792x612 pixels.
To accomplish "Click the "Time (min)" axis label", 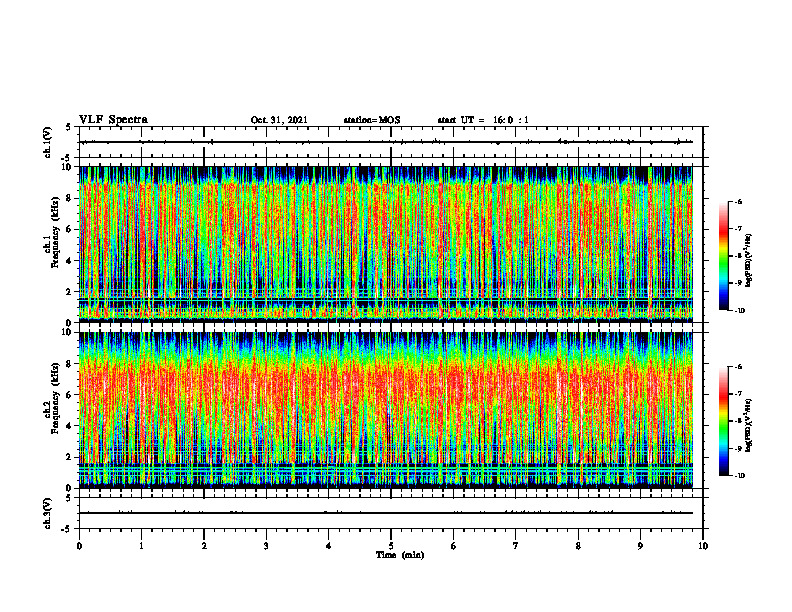I will pos(400,555).
